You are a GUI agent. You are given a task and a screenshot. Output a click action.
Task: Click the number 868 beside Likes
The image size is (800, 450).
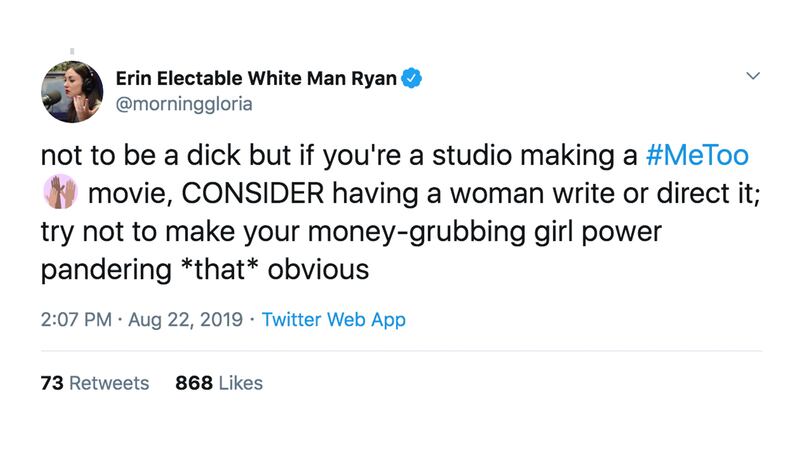192,383
